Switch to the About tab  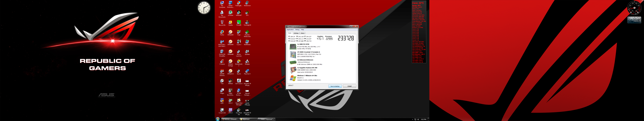pyautogui.click(x=303, y=33)
